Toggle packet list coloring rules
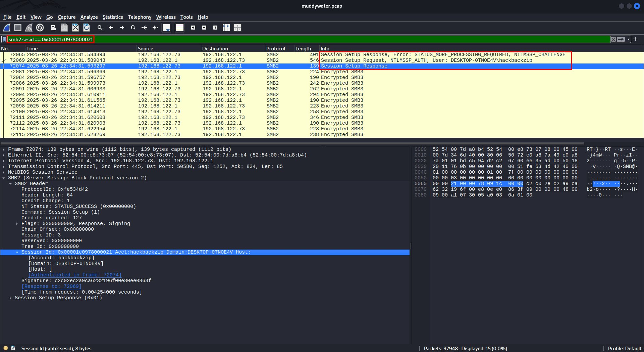Image resolution: width=644 pixels, height=352 pixels. (180, 28)
